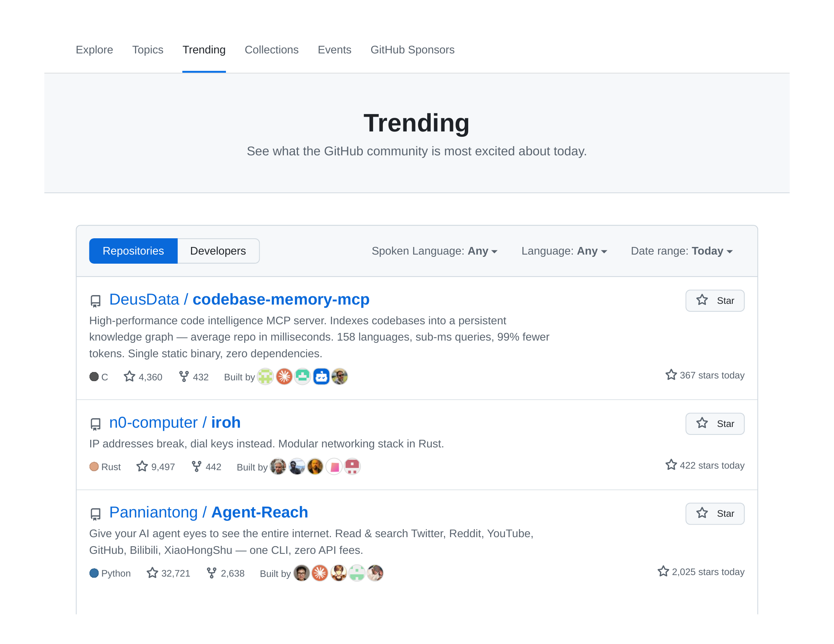Viewport: 834px width, 644px height.
Task: Open pink square avatar on iroh row
Action: coord(334,466)
